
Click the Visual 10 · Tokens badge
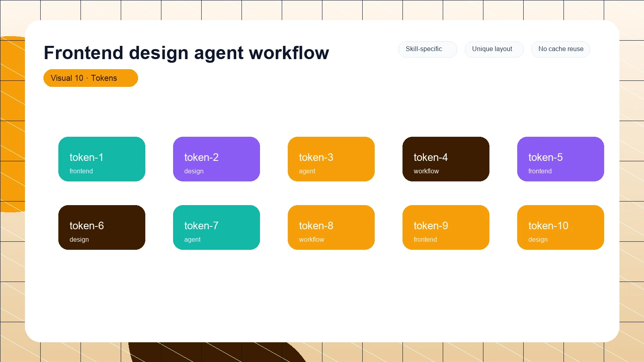91,78
